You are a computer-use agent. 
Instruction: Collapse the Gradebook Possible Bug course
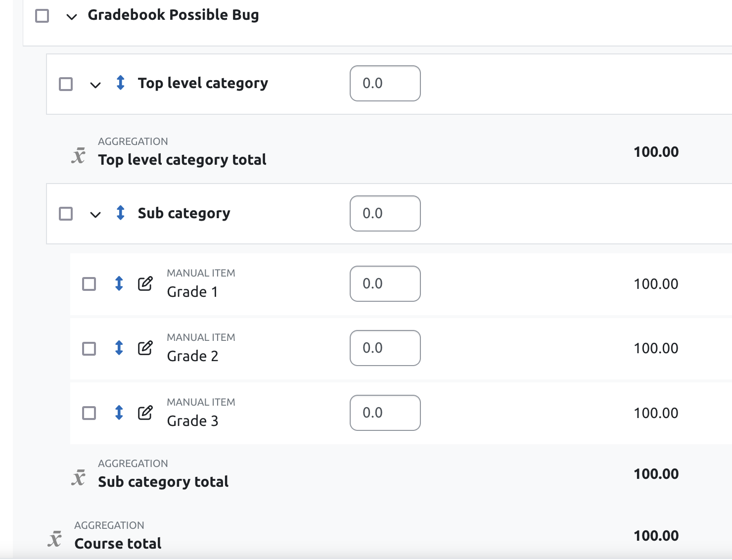pyautogui.click(x=72, y=17)
